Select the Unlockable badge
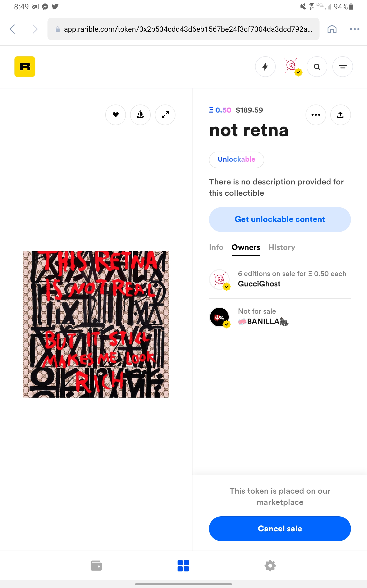 click(x=236, y=160)
